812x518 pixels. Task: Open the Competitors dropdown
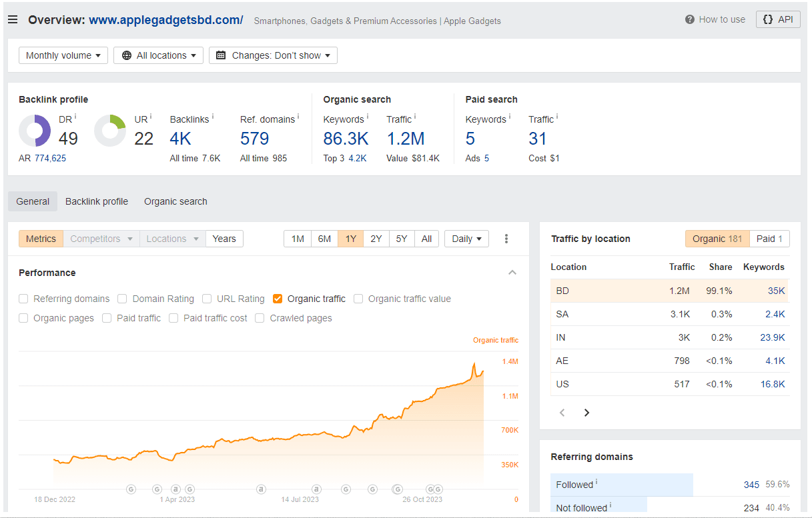[x=101, y=239]
